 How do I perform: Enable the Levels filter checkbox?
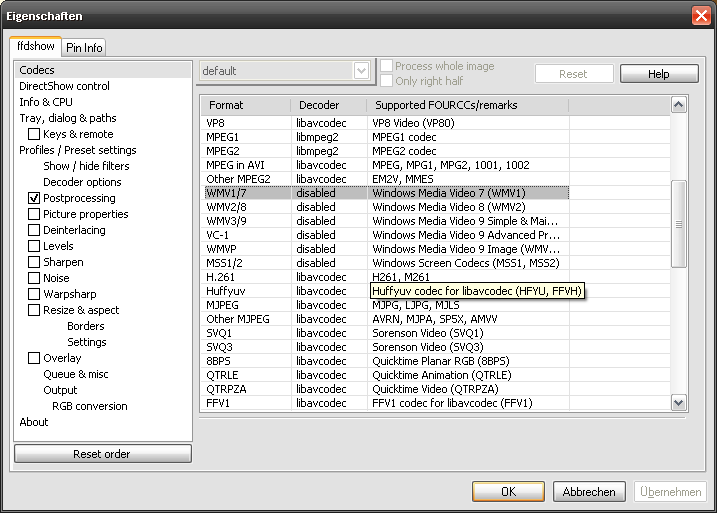click(x=34, y=246)
